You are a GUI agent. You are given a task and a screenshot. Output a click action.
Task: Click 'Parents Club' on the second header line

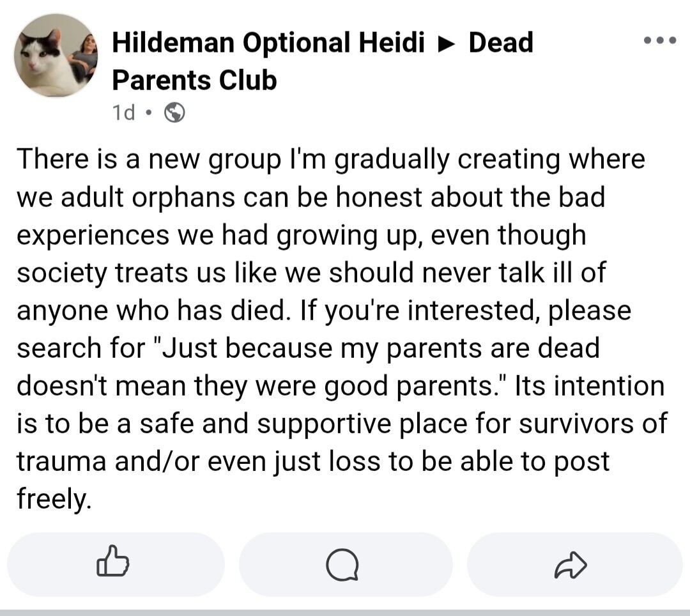click(194, 81)
